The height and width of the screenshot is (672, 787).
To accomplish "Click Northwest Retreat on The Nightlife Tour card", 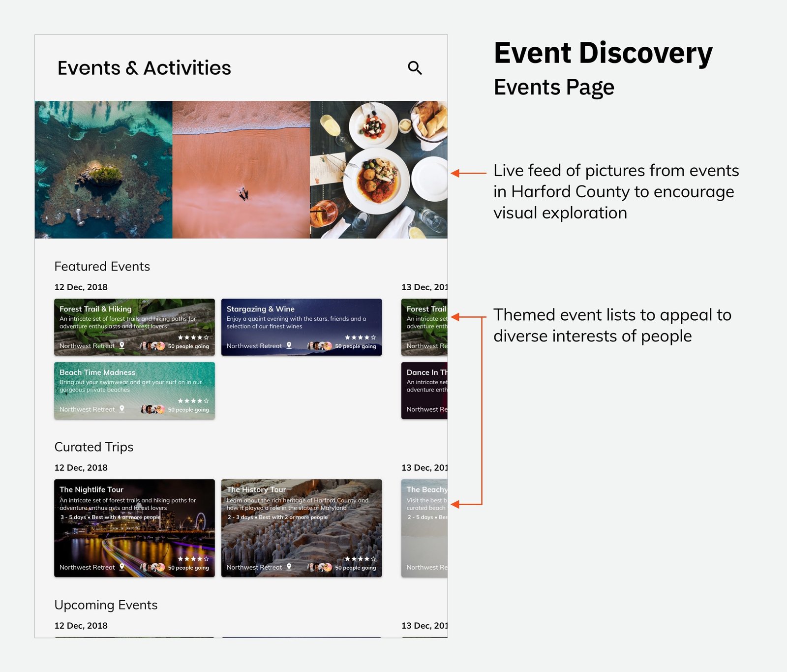I will point(87,567).
